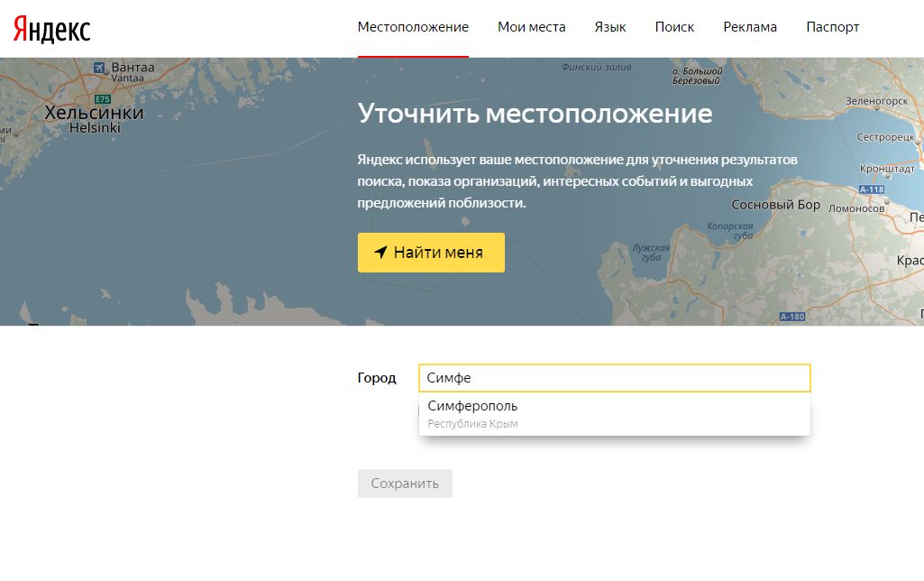Click the Сосновый Бор map label
The image size is (924, 581).
tap(775, 205)
